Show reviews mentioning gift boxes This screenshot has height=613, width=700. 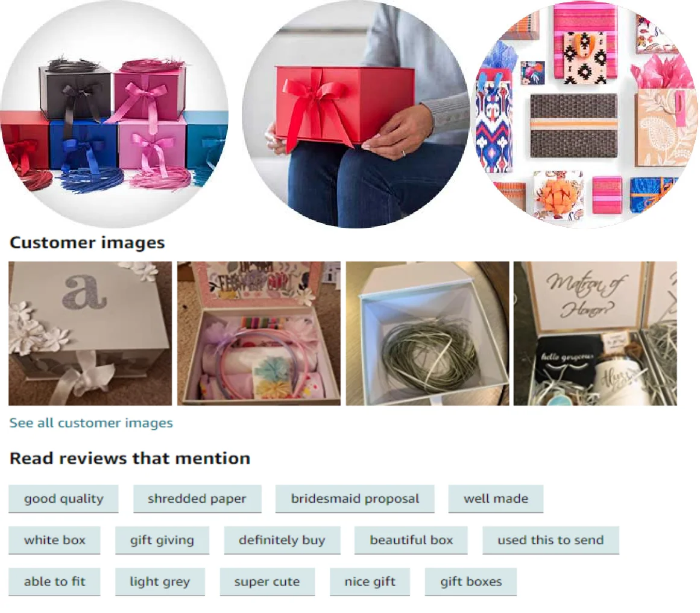(x=471, y=582)
